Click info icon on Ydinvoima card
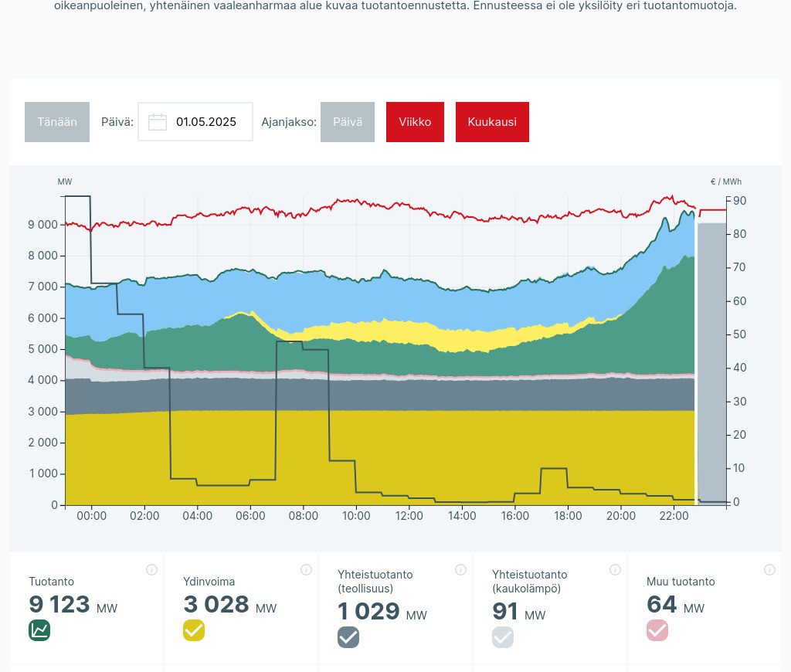The height and width of the screenshot is (672, 791). pyautogui.click(x=306, y=570)
